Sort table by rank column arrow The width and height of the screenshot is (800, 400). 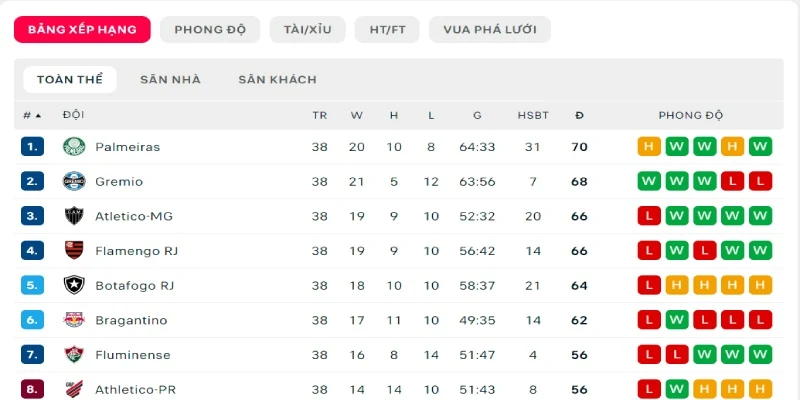click(38, 116)
